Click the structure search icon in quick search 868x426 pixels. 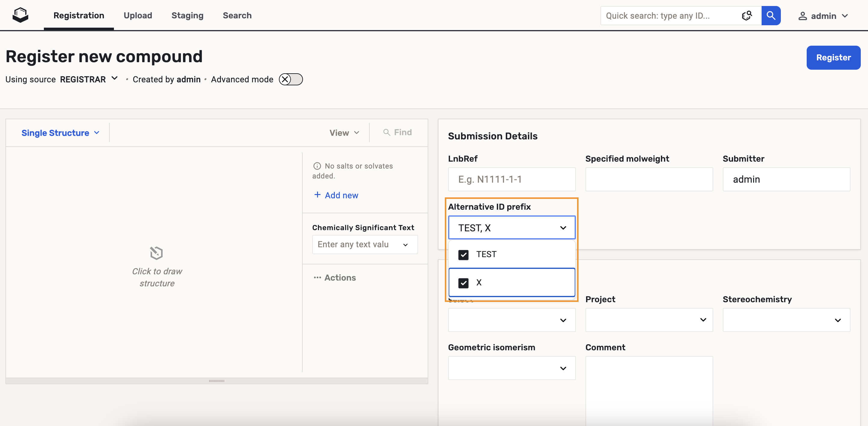pos(747,16)
